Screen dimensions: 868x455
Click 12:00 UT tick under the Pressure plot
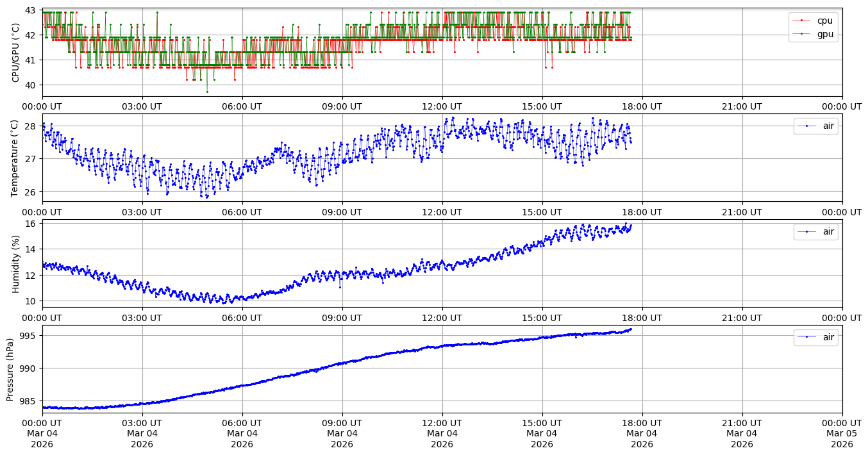(442, 423)
